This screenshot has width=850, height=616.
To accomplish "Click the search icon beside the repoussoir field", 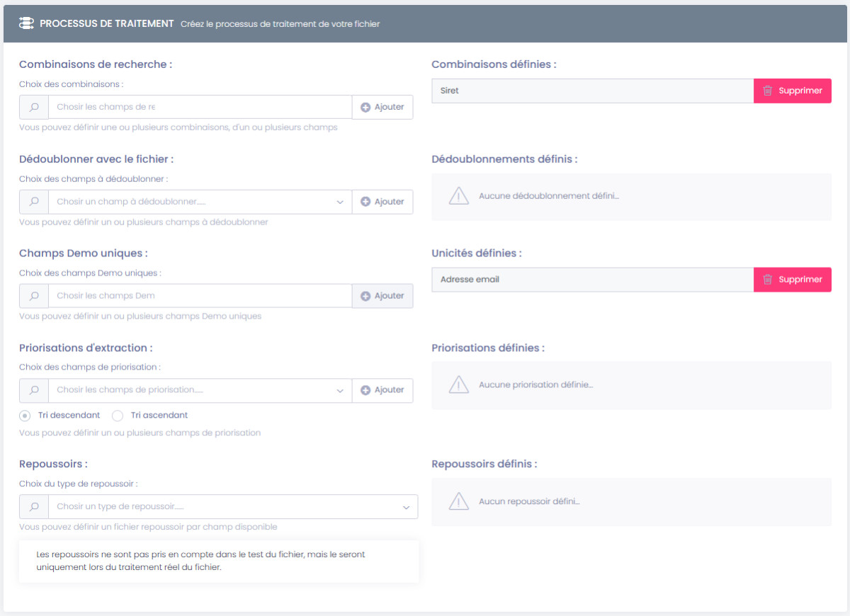I will pos(34,507).
